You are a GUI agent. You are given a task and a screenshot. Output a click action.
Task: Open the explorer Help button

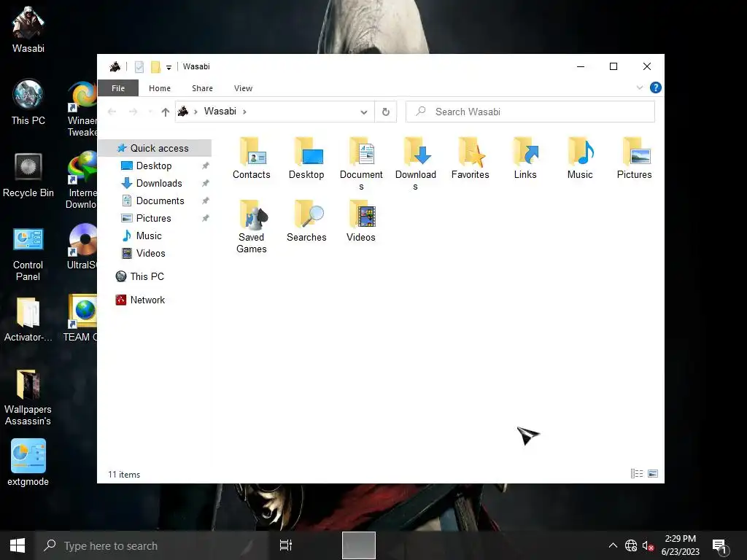tap(656, 87)
